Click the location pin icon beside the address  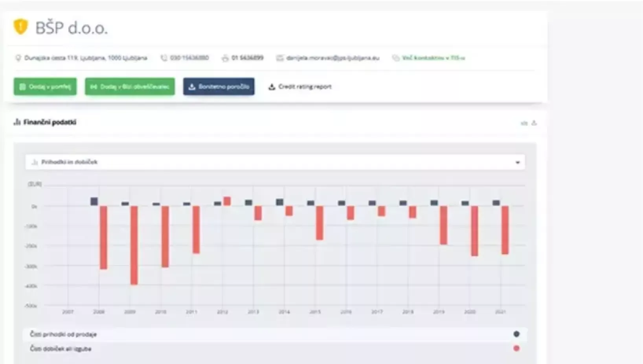[18, 58]
